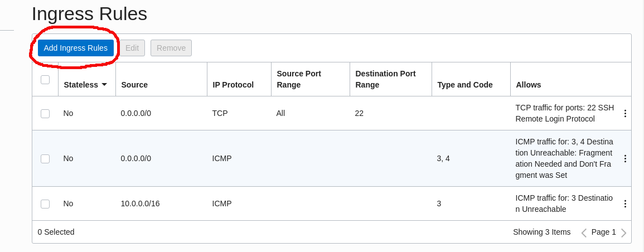Sort by Stateless column arrow
Viewport: 644px width, 252px height.
104,85
